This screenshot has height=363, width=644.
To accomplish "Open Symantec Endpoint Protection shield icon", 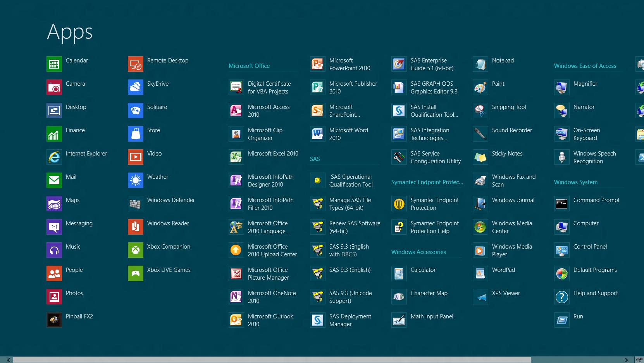I will coord(399,204).
